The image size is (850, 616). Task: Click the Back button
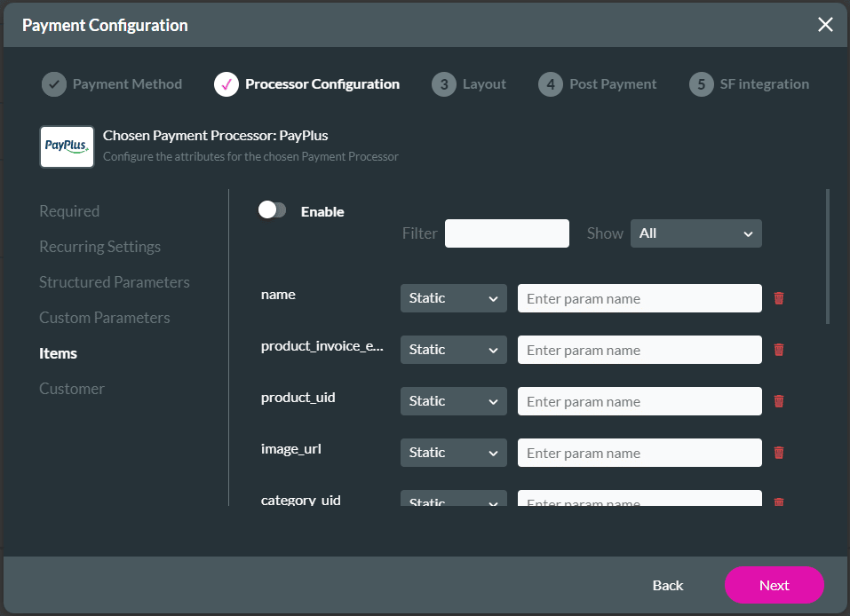668,585
